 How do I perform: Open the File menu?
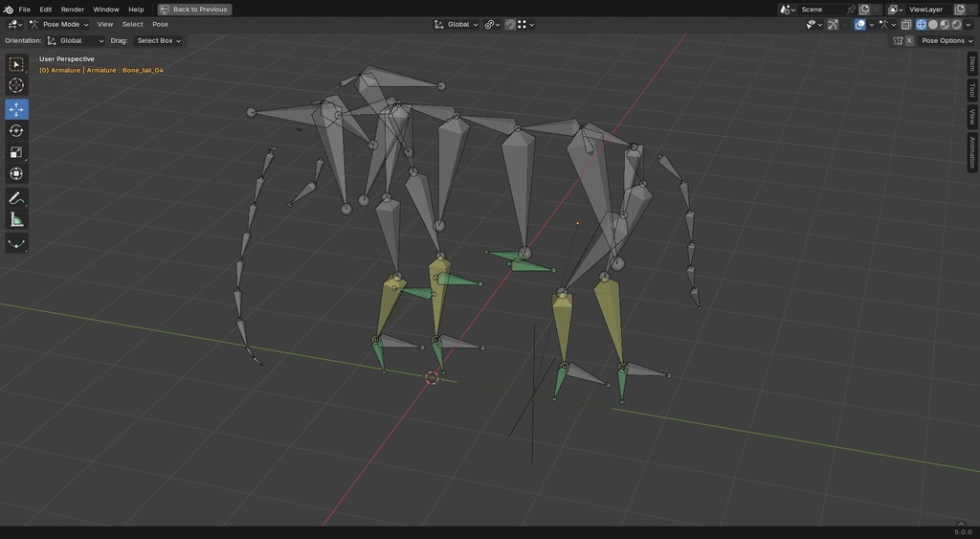pyautogui.click(x=24, y=10)
